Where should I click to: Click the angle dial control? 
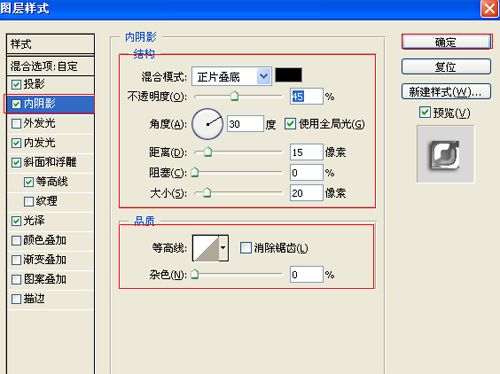point(207,124)
